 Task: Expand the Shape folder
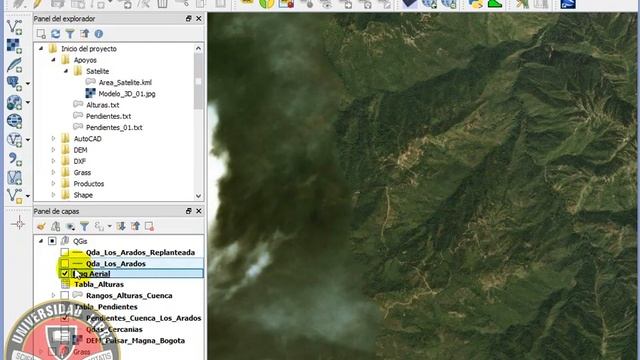click(x=53, y=195)
